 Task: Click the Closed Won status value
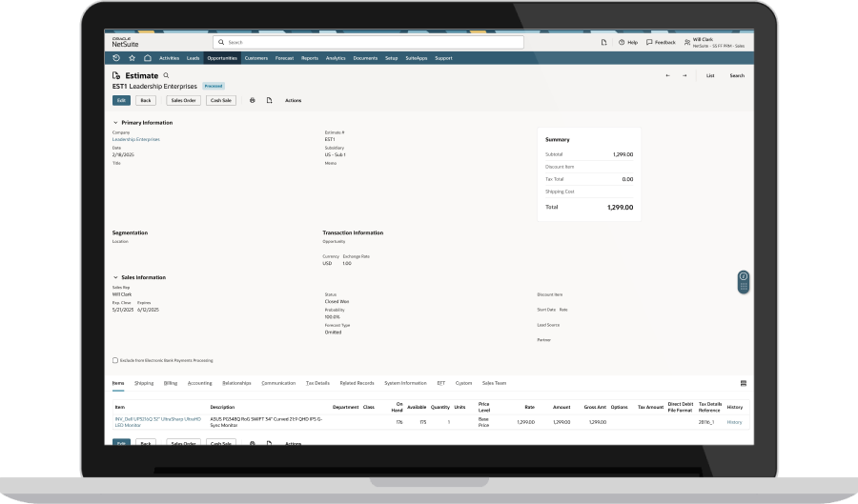pyautogui.click(x=337, y=302)
